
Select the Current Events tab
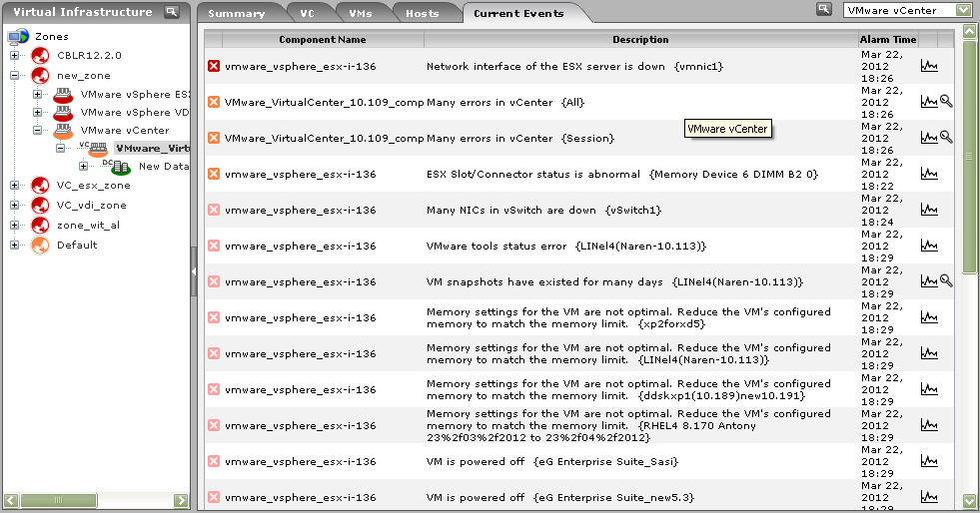pos(518,13)
